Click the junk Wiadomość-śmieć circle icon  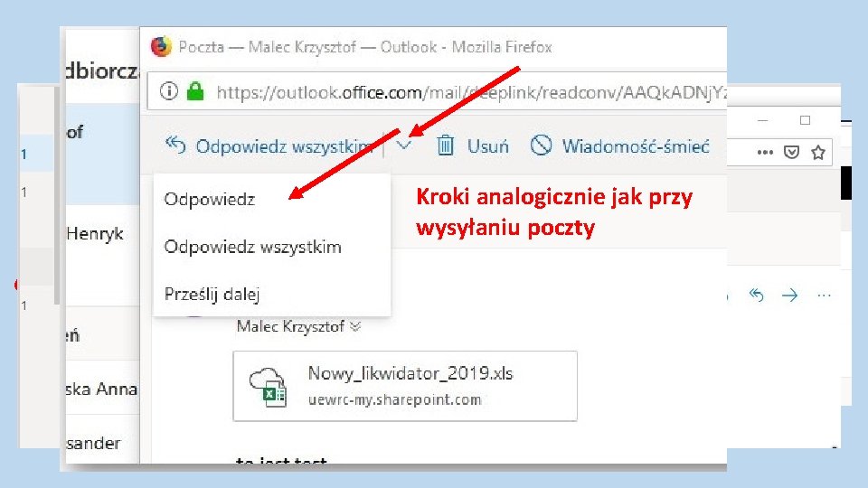pos(541,145)
